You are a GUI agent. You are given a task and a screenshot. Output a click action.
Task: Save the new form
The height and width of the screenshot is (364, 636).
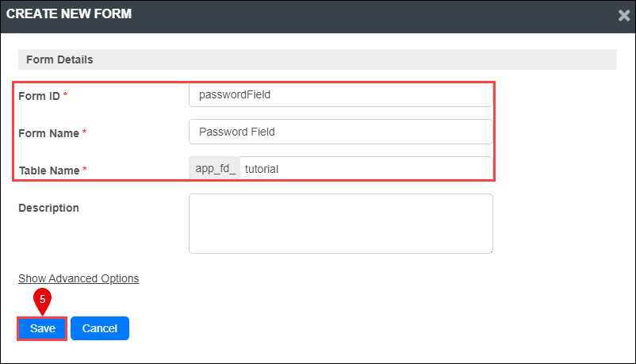(42, 328)
